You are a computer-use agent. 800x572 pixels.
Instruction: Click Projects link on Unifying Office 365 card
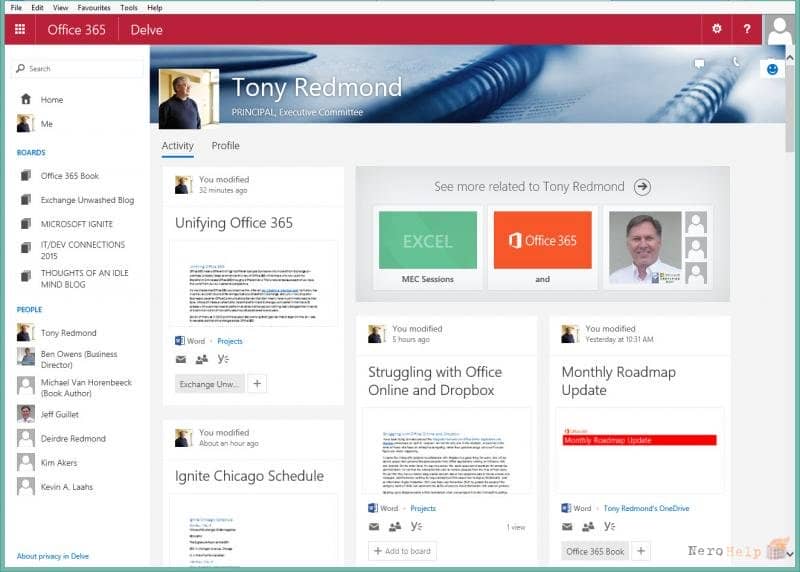point(230,341)
